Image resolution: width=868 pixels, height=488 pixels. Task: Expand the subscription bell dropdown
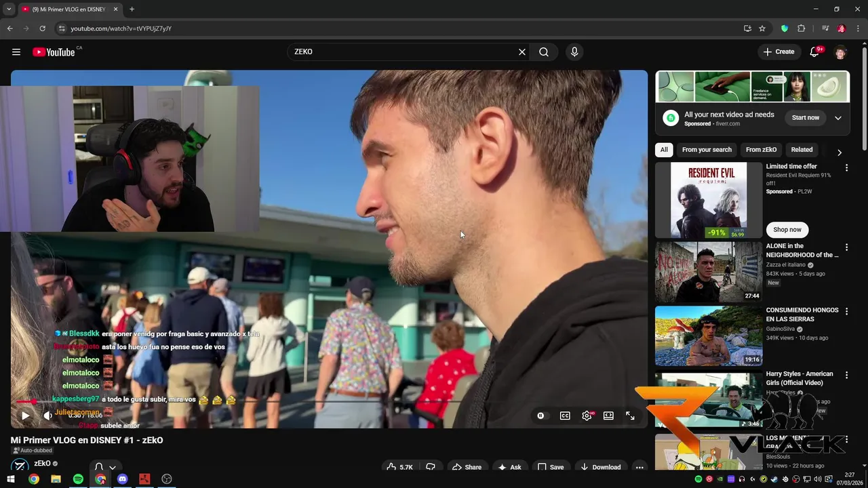[x=105, y=467]
